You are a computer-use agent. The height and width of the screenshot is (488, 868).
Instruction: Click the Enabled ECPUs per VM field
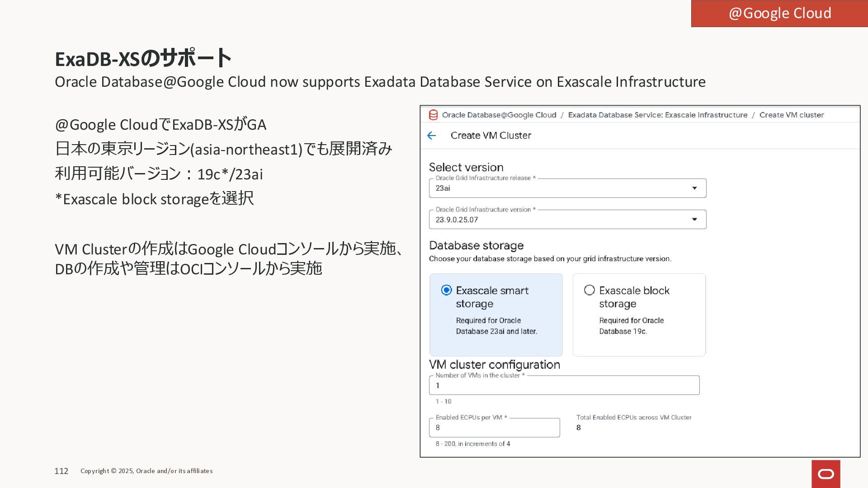494,427
